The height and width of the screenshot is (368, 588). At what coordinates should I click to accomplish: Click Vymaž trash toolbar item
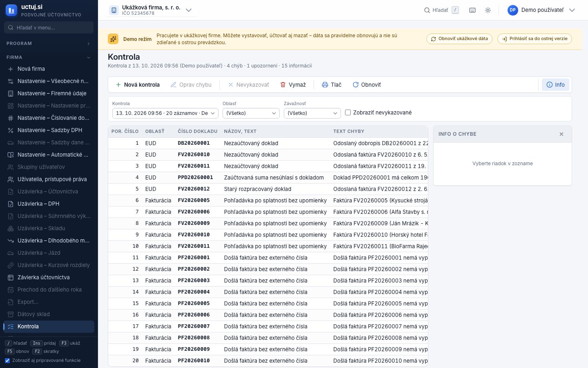click(293, 85)
